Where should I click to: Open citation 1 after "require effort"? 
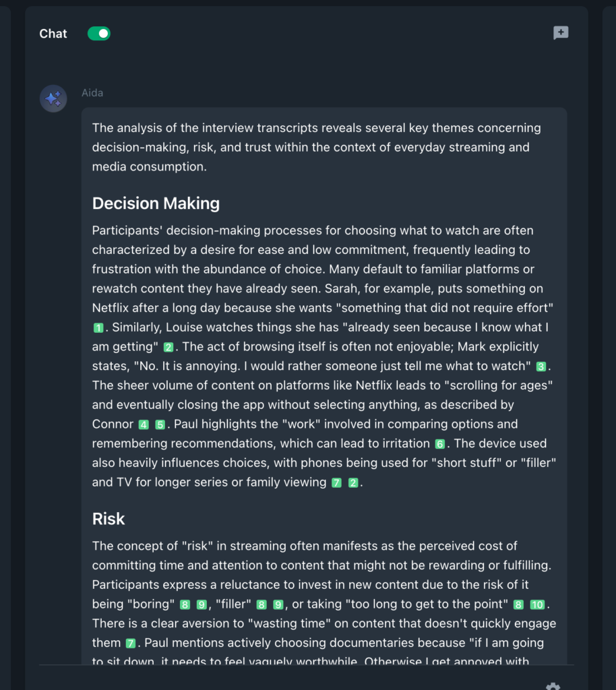98,328
